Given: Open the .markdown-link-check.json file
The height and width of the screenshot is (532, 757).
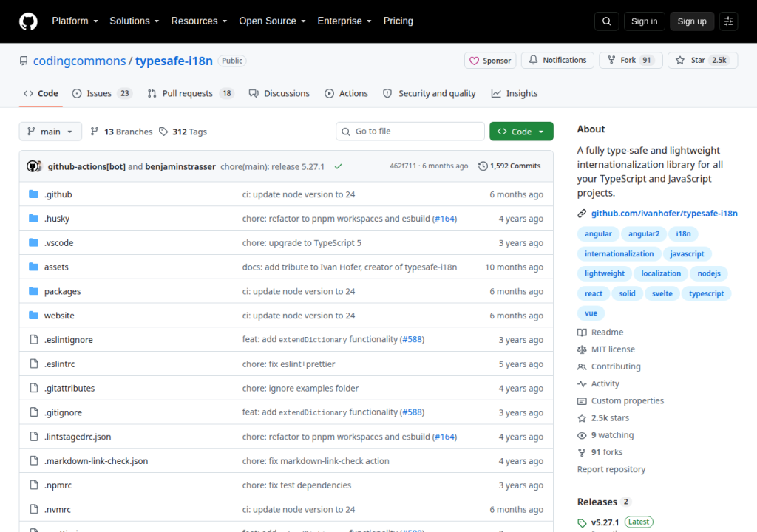Looking at the screenshot, I should (96, 460).
